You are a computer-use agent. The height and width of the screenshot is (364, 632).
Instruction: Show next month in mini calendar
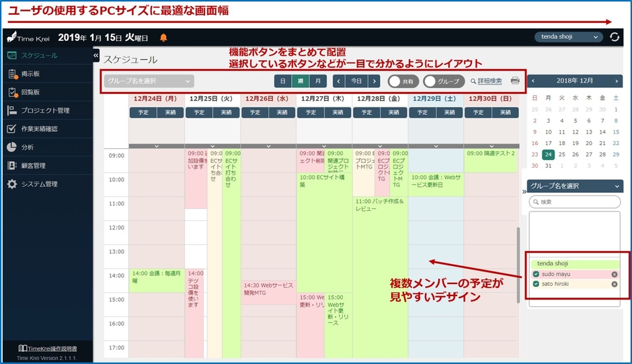[x=617, y=81]
